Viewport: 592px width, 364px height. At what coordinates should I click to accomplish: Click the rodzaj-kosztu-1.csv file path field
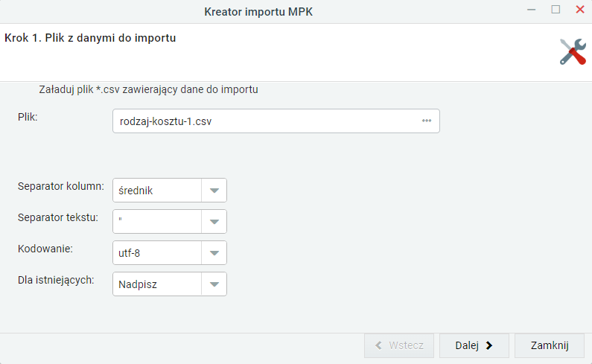(x=276, y=121)
